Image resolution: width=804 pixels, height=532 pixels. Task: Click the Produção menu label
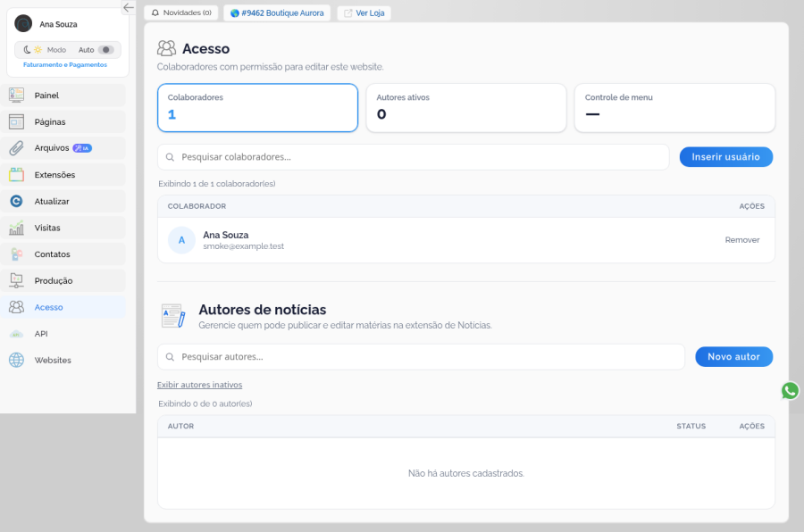pyautogui.click(x=54, y=281)
